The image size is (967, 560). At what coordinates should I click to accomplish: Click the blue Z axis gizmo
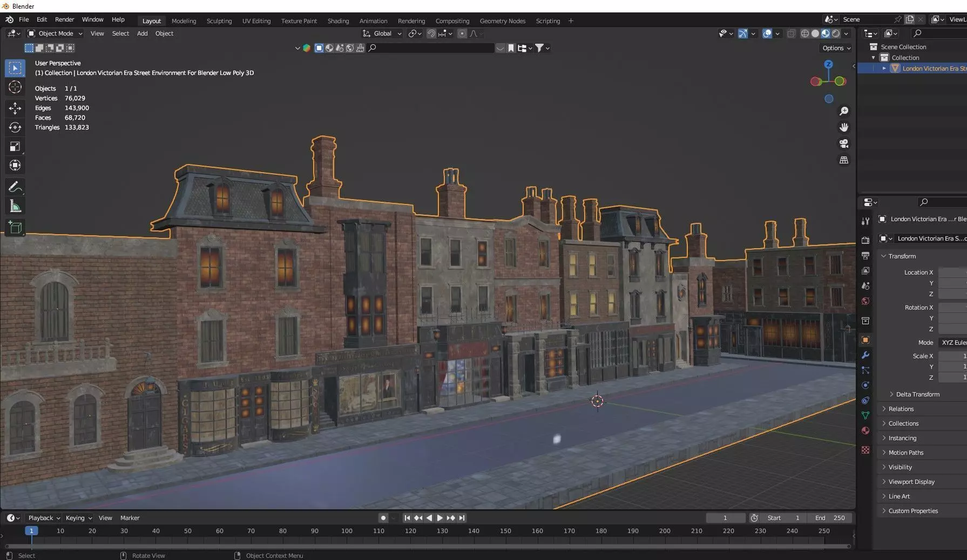[x=828, y=64]
